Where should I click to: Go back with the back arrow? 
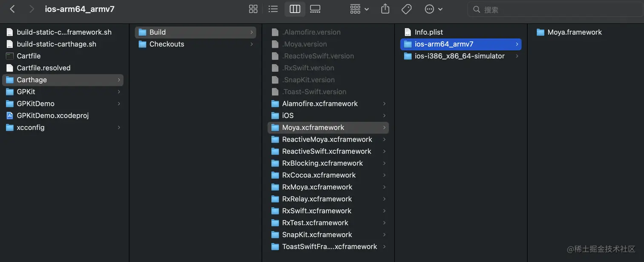coord(12,9)
